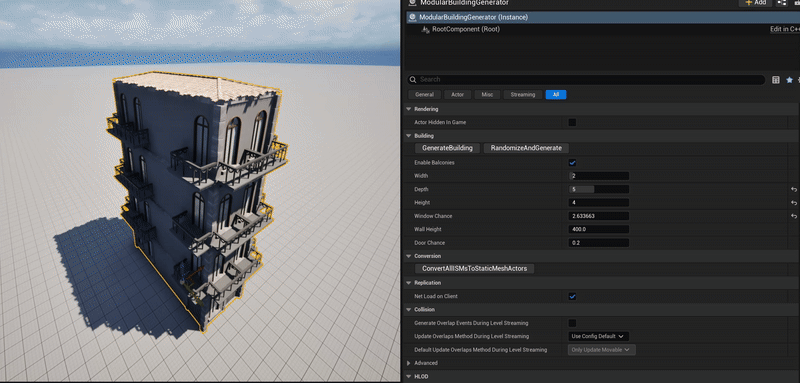Image resolution: width=800 pixels, height=383 pixels.
Task: Open the property matrix grid icon
Action: tap(776, 80)
